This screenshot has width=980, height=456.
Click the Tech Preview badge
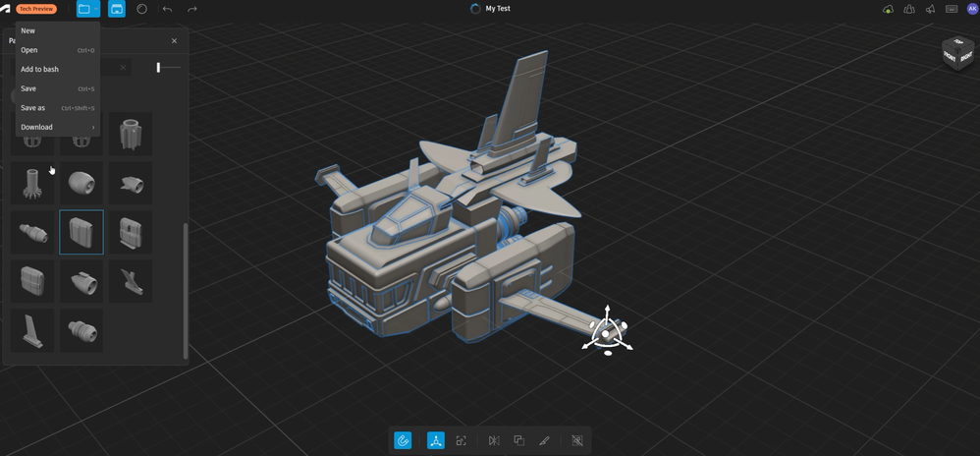36,9
